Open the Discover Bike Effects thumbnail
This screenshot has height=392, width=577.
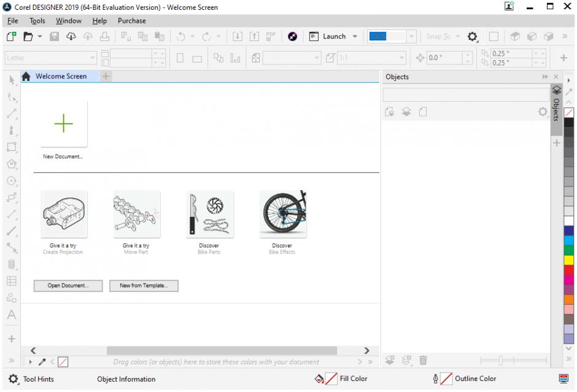tap(282, 214)
